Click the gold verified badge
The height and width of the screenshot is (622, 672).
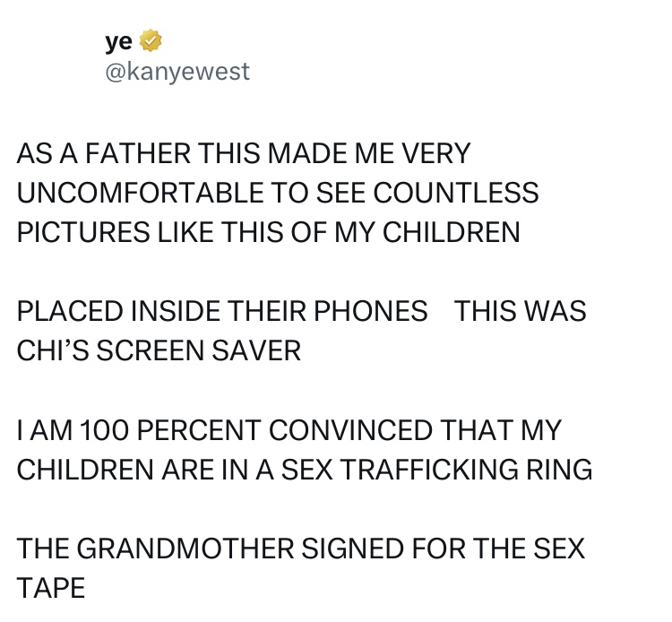pyautogui.click(x=151, y=40)
